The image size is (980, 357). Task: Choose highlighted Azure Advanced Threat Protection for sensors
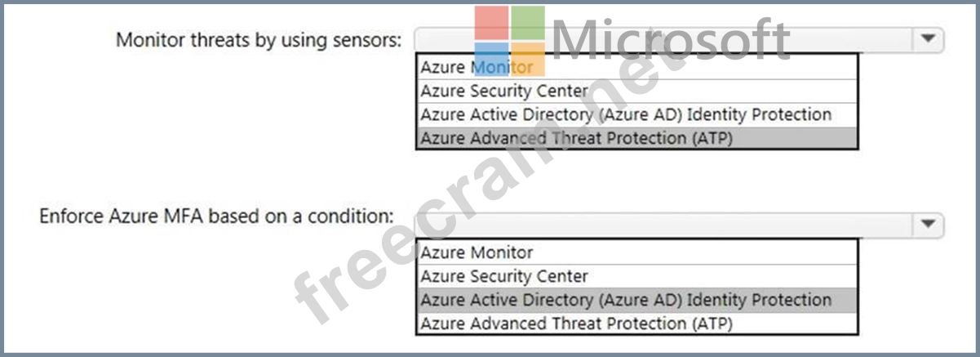636,138
